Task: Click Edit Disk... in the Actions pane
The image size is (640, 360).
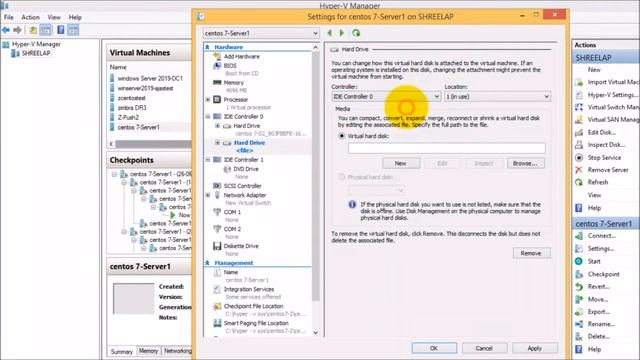Action: point(602,132)
